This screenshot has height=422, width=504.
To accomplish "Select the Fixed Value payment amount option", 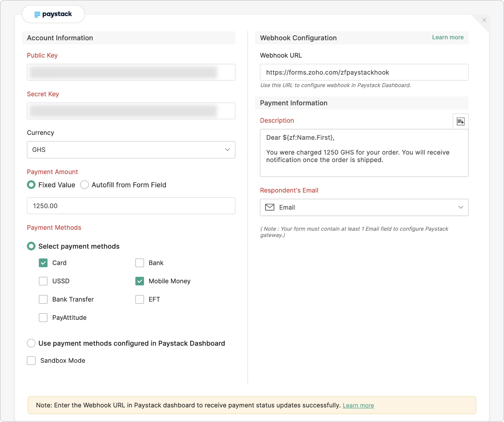I will point(31,185).
